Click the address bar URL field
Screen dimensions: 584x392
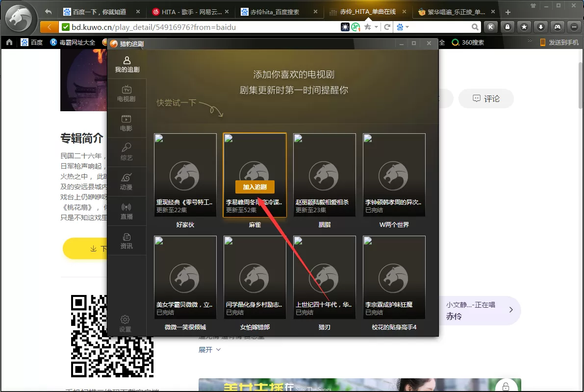(205, 27)
